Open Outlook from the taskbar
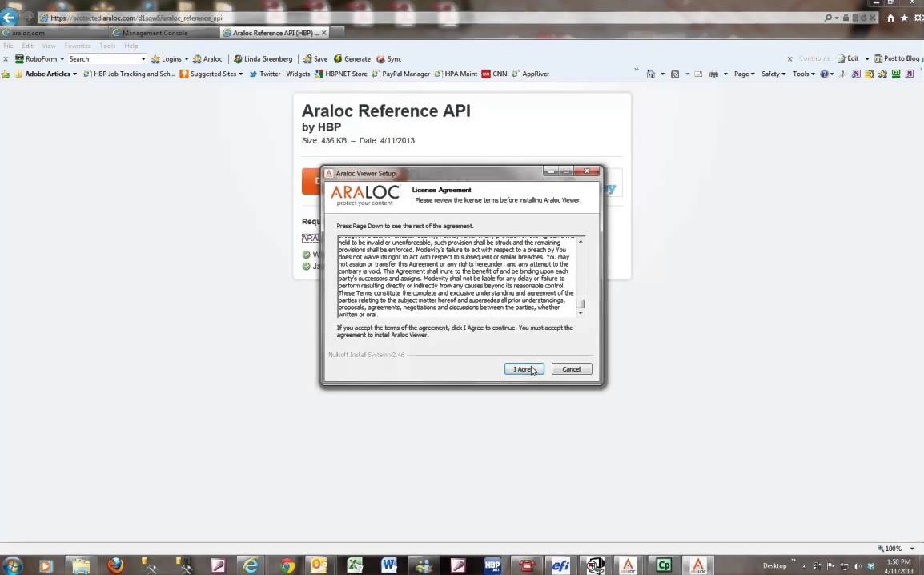This screenshot has width=924, height=575. 319,565
